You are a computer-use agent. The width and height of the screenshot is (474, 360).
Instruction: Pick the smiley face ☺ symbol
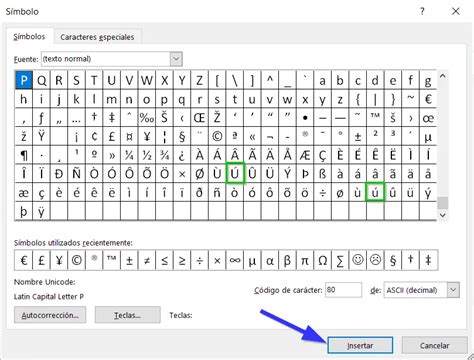pyautogui.click(x=358, y=260)
